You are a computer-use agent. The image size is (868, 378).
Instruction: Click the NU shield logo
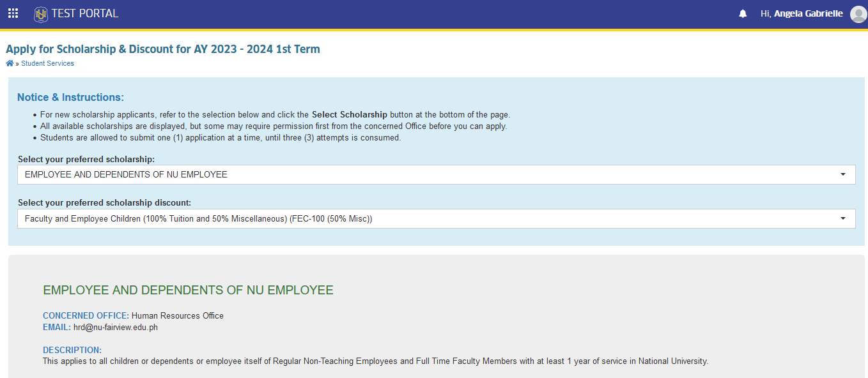point(41,13)
